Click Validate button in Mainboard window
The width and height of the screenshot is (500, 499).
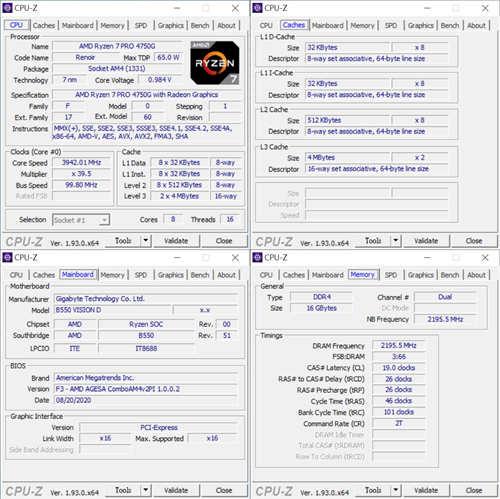[176, 490]
